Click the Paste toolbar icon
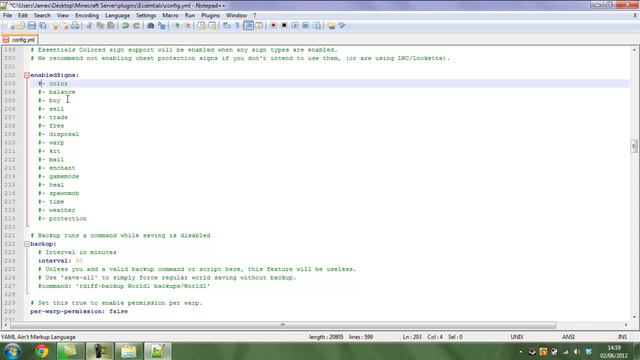 111,26
